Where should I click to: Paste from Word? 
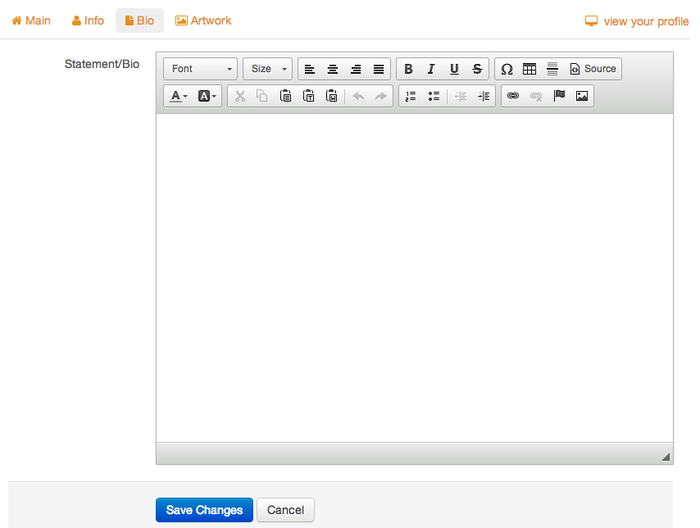[x=332, y=96]
